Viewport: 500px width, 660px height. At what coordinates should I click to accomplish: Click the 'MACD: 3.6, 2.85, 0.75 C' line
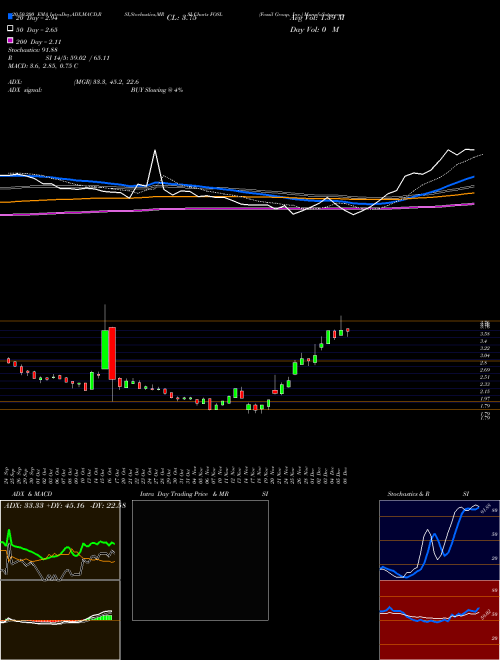coord(43,66)
